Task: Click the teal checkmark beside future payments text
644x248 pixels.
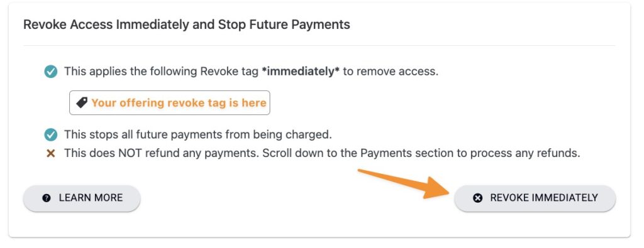Action: point(50,134)
